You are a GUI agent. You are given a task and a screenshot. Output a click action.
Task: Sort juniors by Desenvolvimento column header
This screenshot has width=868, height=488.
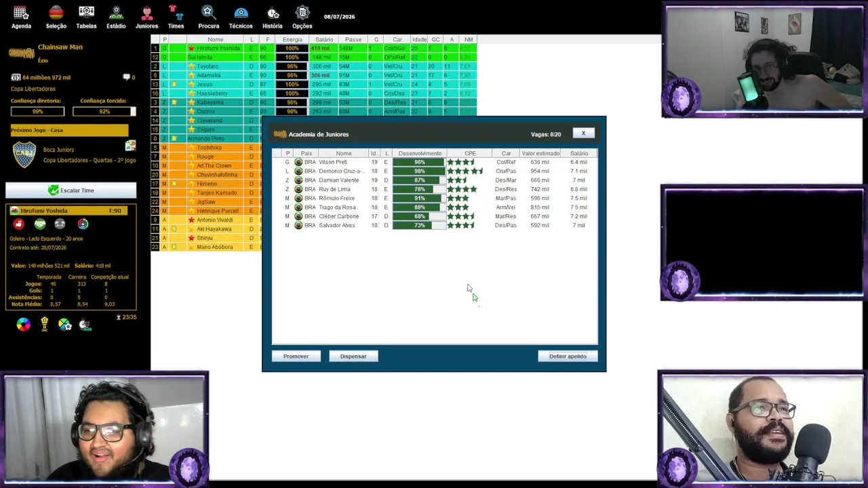(420, 153)
